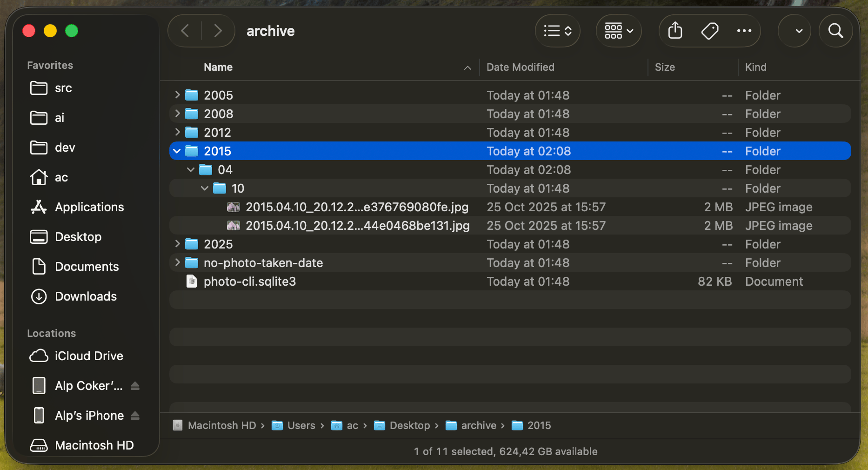
Task: Select the 2015.04.10_20.12.2...e376769080fe.jpg file name
Action: (x=357, y=207)
